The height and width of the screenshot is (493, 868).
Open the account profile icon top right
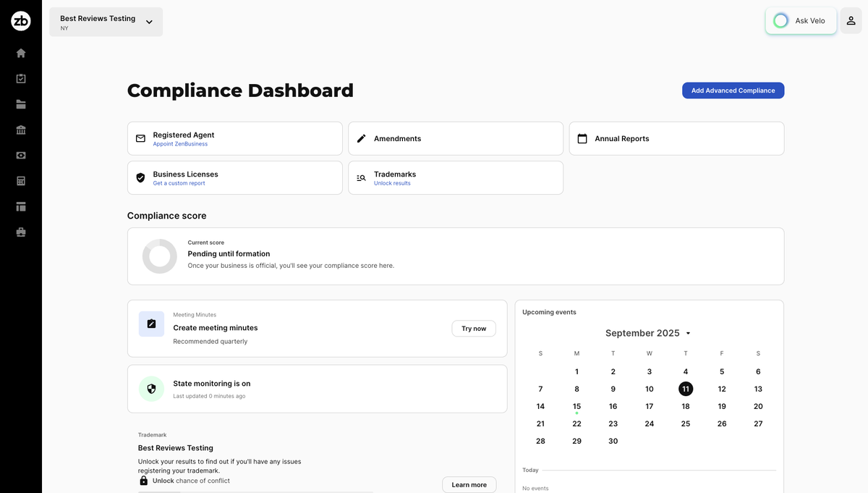point(851,21)
